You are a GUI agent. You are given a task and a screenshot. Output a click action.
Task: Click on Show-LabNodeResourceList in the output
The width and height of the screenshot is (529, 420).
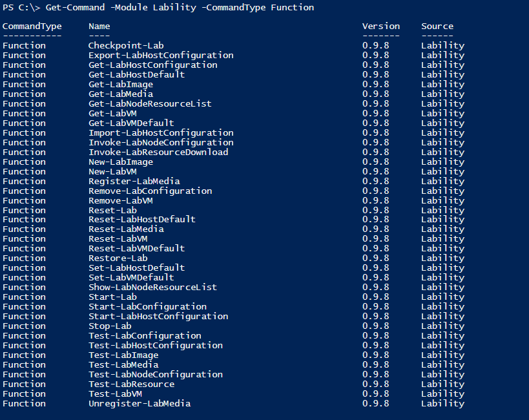[152, 288]
